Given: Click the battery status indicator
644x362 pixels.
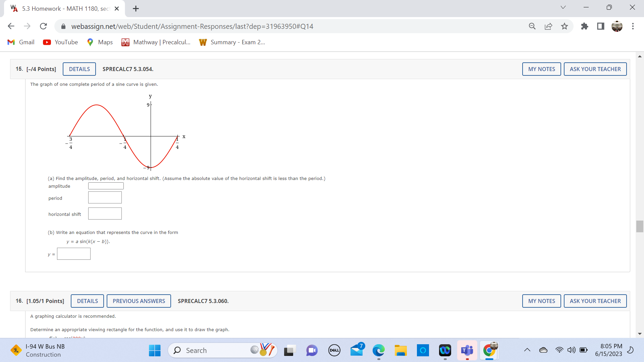Looking at the screenshot, I should coord(584,350).
